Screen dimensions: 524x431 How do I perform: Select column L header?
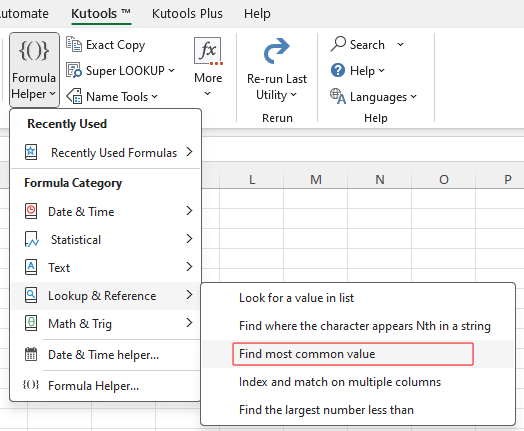click(252, 179)
